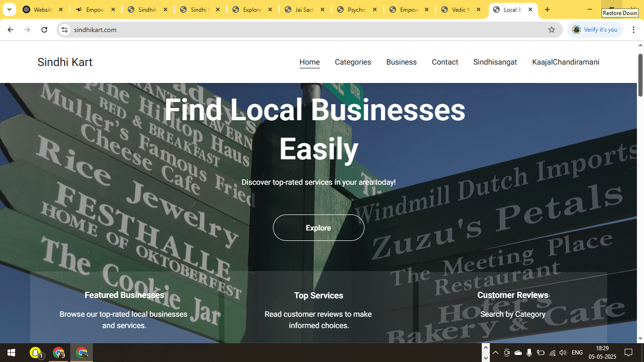
Task: Bookmark this page with the star icon
Action: coord(552,30)
